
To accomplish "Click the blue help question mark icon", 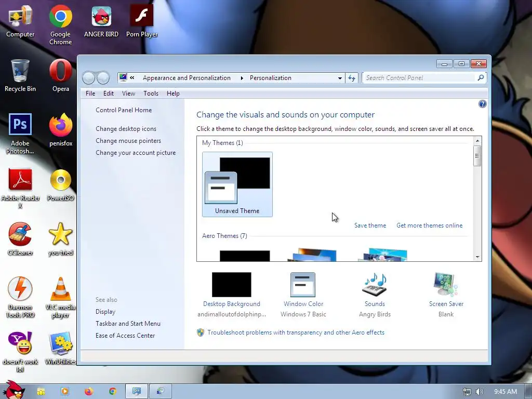I will [x=482, y=104].
